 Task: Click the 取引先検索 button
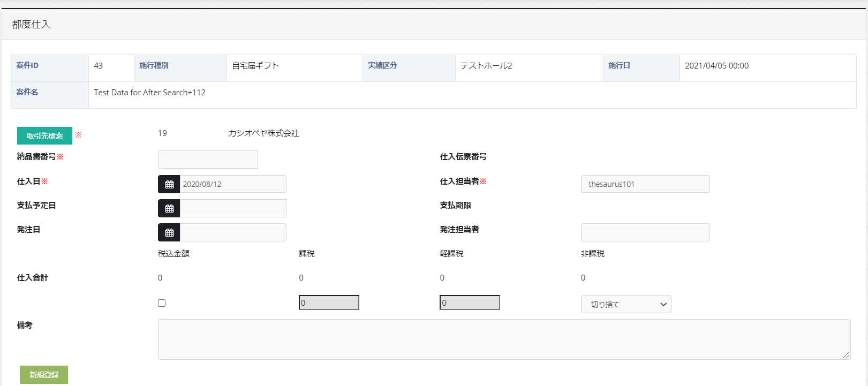pos(44,136)
